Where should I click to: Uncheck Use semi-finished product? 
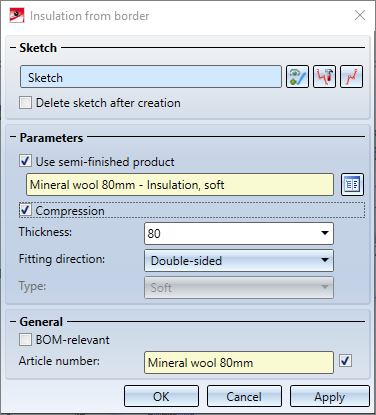pos(26,161)
